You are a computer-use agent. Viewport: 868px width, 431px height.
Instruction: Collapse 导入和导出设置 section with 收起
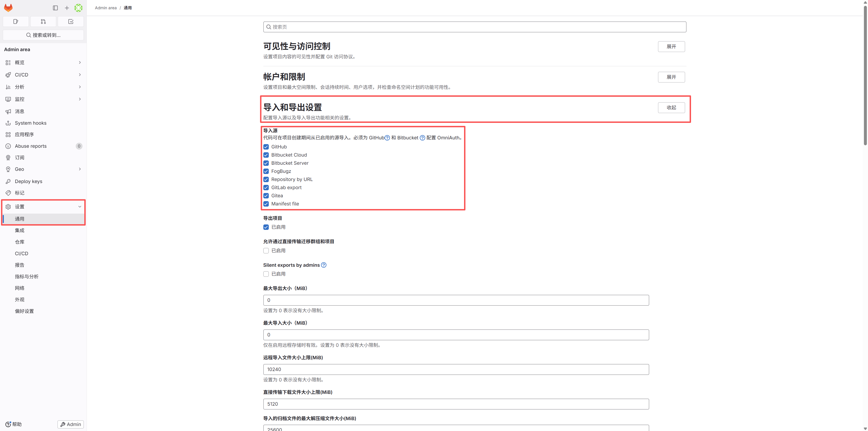point(671,108)
